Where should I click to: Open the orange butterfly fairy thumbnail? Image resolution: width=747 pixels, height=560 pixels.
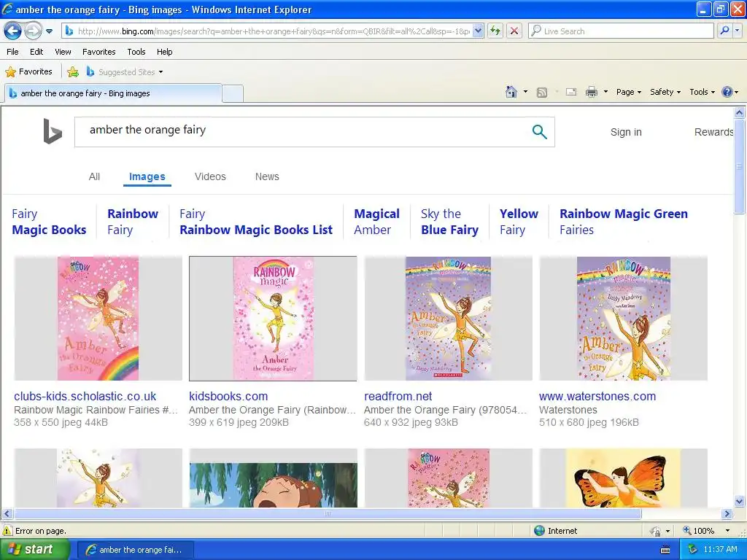(x=623, y=478)
